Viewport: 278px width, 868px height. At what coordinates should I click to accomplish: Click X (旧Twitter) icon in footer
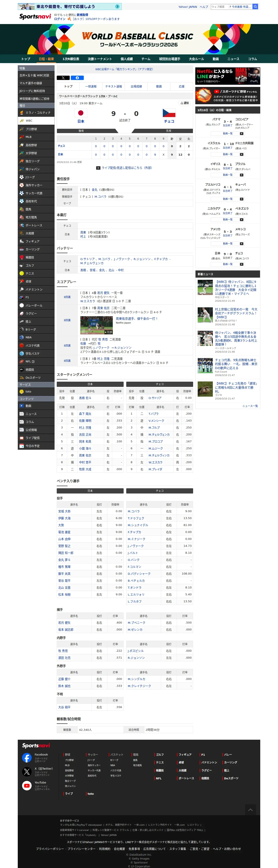point(27,772)
